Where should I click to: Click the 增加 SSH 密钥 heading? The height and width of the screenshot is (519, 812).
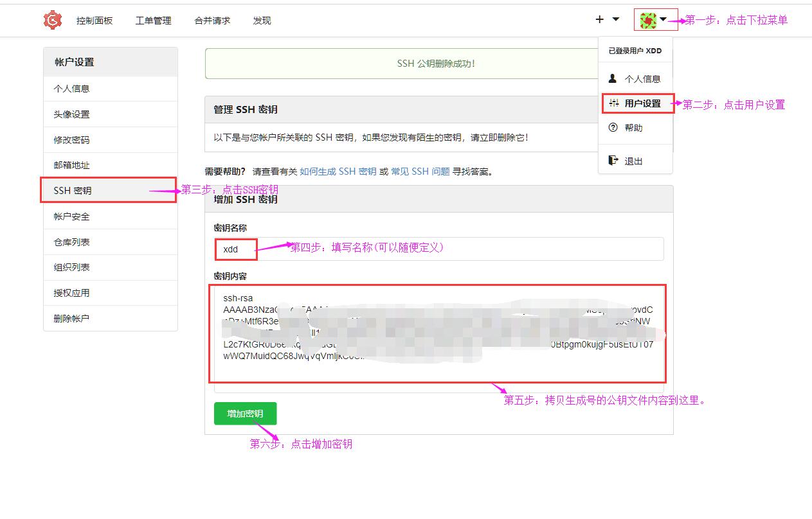click(x=246, y=199)
